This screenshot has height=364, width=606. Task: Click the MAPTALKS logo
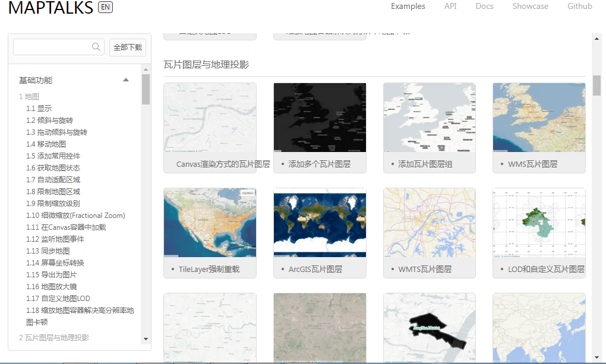[x=50, y=7]
